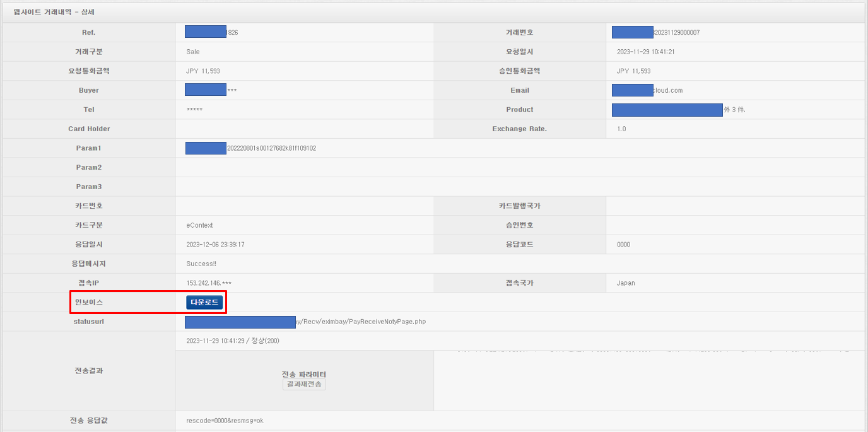Select the email address ending cloud.com
The image size is (868, 432).
pyautogui.click(x=647, y=90)
